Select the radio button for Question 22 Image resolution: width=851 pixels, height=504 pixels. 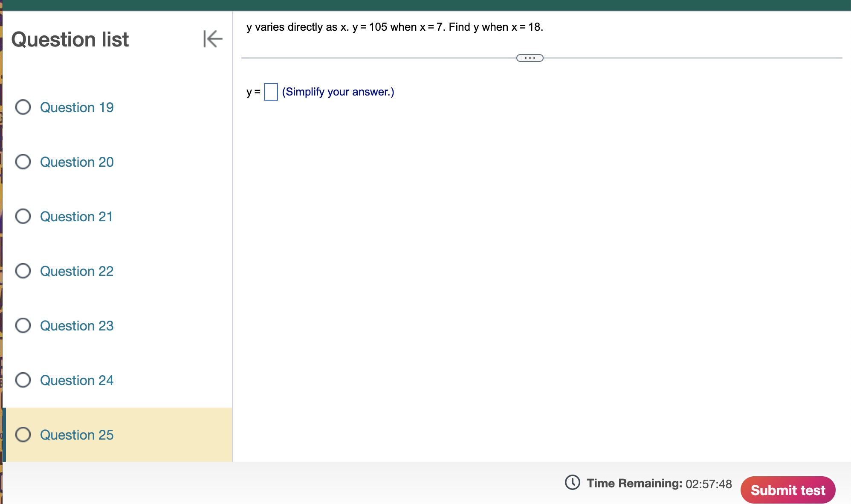(23, 271)
